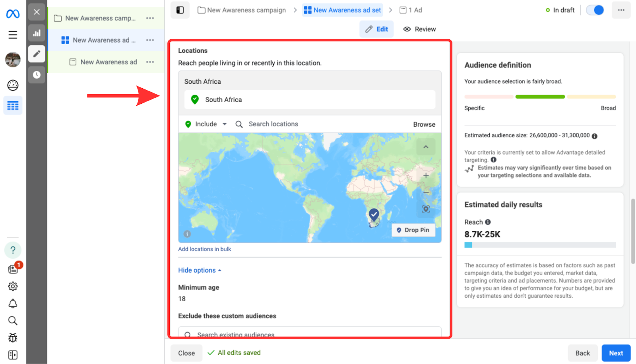Select New Awareness ad set in the tree
The height and width of the screenshot is (364, 636).
pos(104,40)
